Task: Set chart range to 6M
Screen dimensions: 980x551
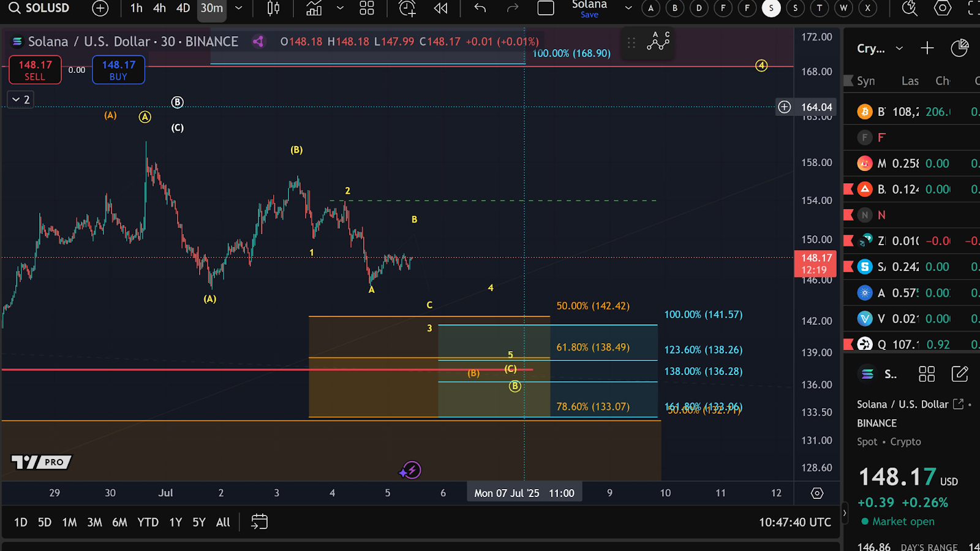Action: pyautogui.click(x=119, y=522)
